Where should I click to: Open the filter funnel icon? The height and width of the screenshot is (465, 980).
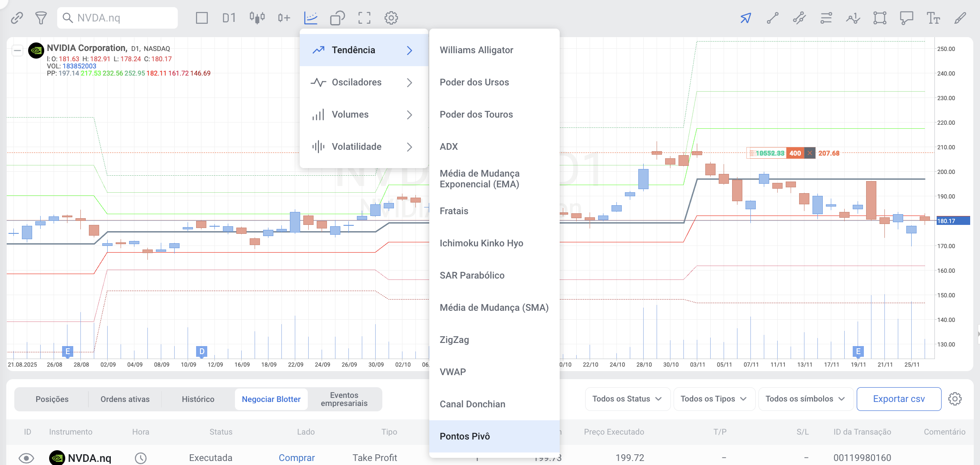coord(41,18)
